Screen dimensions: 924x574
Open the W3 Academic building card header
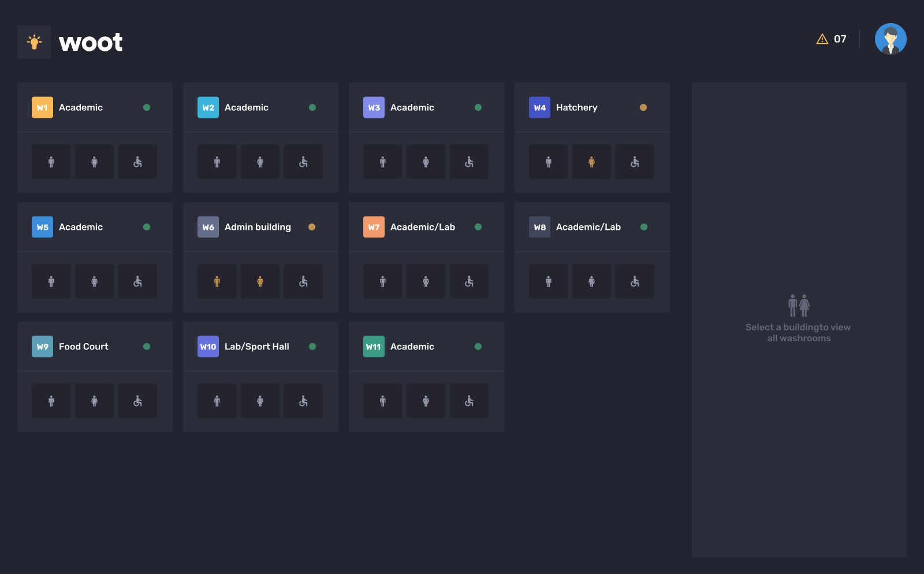click(x=426, y=107)
